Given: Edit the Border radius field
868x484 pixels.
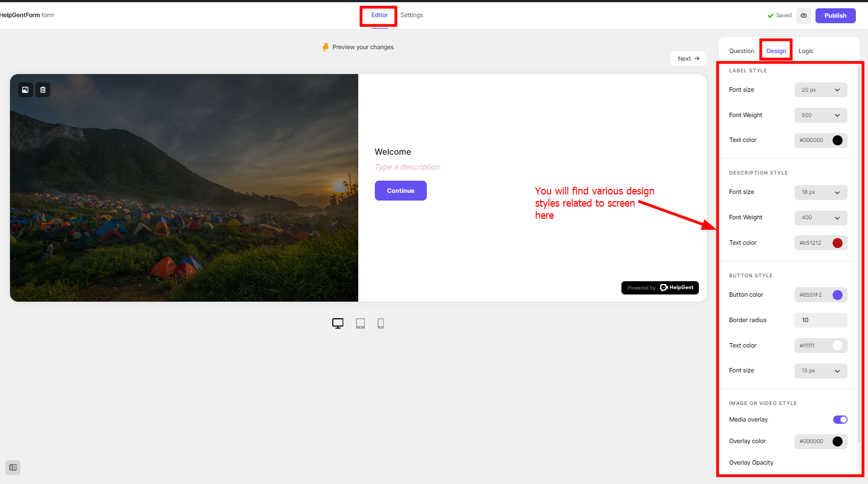Looking at the screenshot, I should coord(821,320).
